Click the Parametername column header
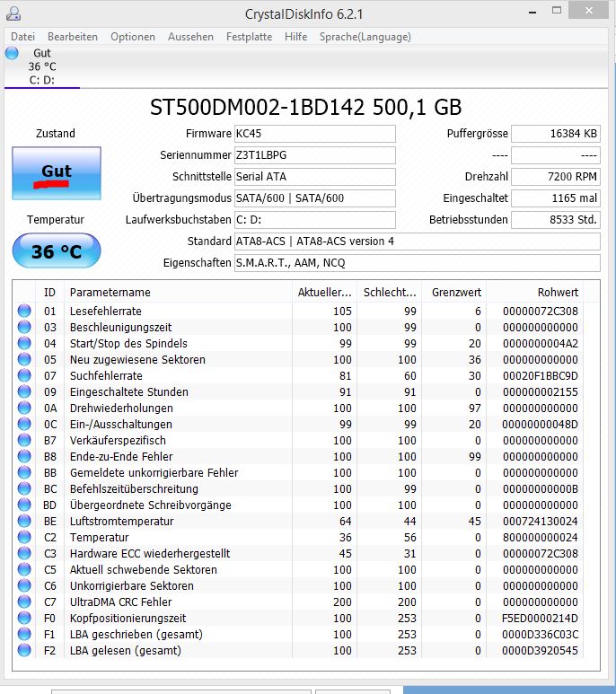The width and height of the screenshot is (616, 694). tap(178, 292)
